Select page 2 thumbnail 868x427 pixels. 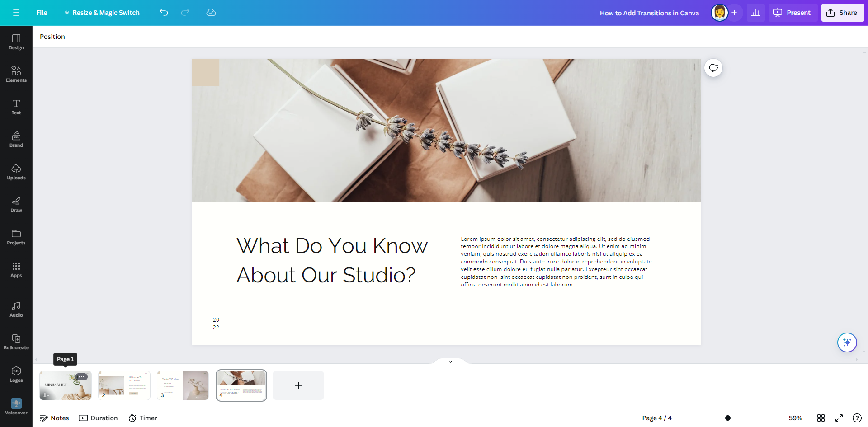(124, 385)
